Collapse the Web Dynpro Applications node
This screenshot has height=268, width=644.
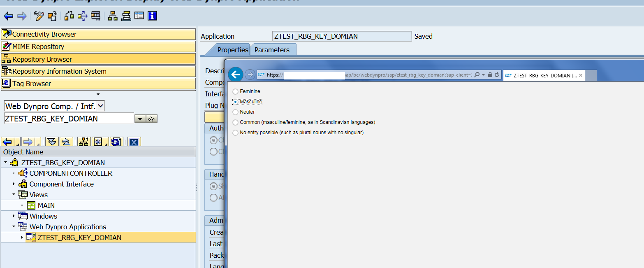[x=14, y=227]
